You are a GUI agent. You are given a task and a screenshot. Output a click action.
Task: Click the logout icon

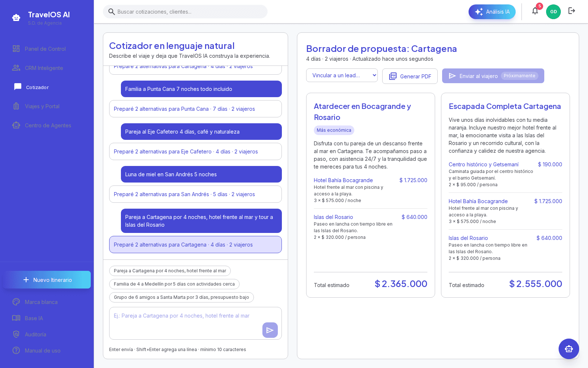(572, 11)
